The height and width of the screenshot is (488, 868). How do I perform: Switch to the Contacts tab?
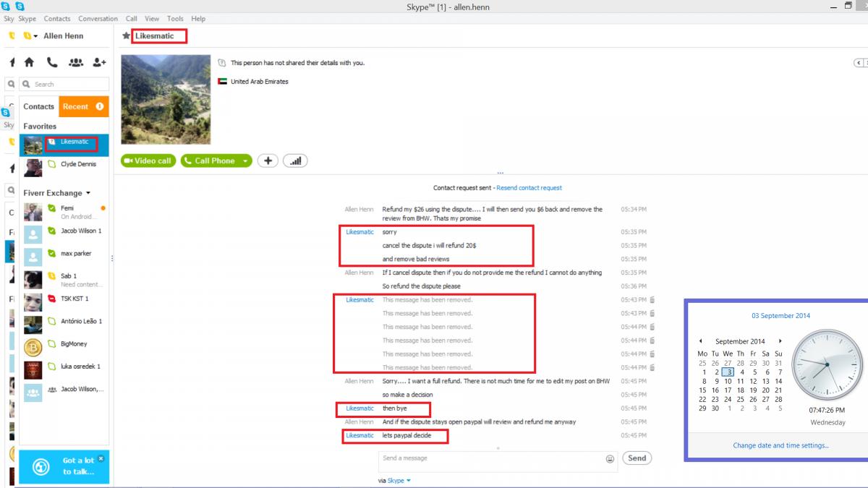pos(39,106)
